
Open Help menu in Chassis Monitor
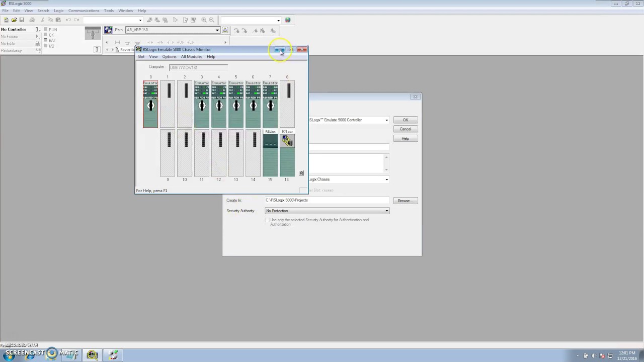[x=211, y=57]
